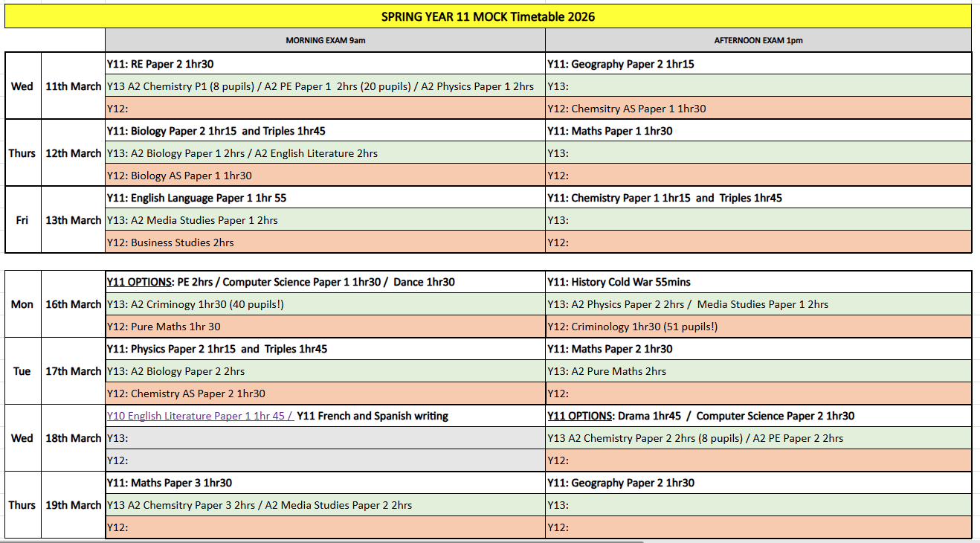The image size is (980, 543).
Task: Open the Y10 English Literature Paper 1 link
Action: [199, 416]
